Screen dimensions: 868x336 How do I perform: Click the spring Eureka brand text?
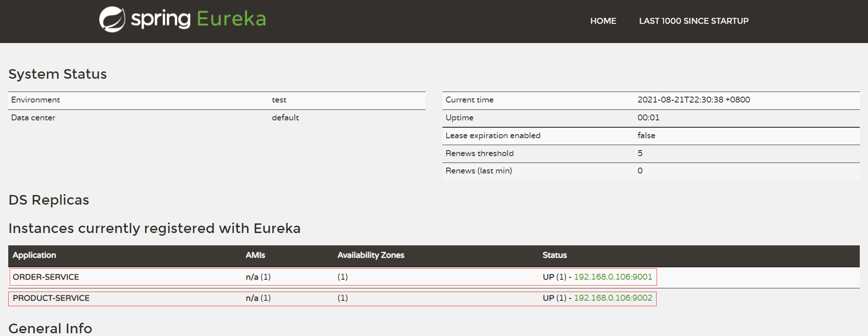point(199,19)
